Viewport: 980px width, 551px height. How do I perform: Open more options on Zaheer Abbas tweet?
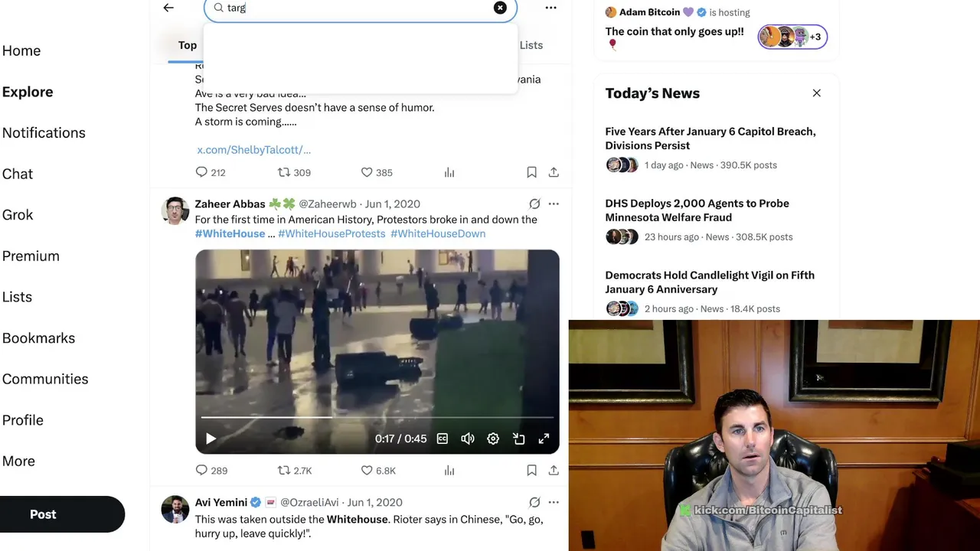click(x=554, y=204)
